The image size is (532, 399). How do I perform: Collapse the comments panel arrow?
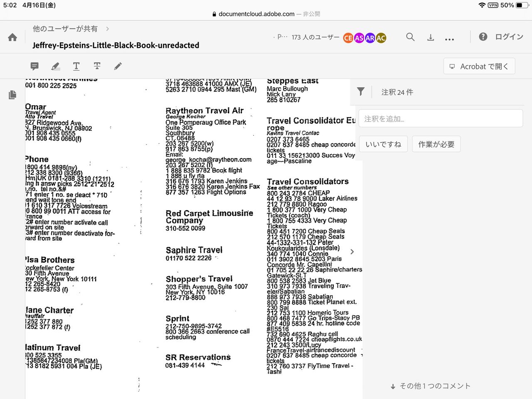click(x=352, y=251)
